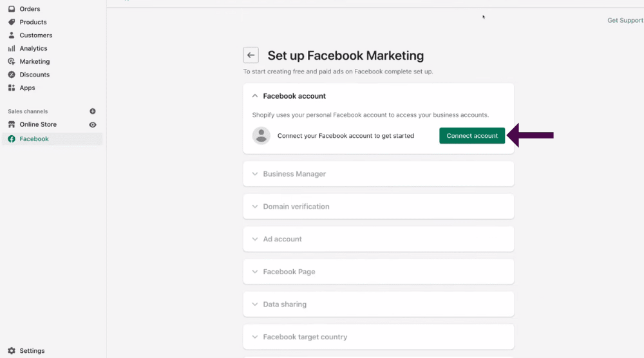This screenshot has height=358, width=644.
Task: Go back using the arrow button
Action: pyautogui.click(x=251, y=55)
